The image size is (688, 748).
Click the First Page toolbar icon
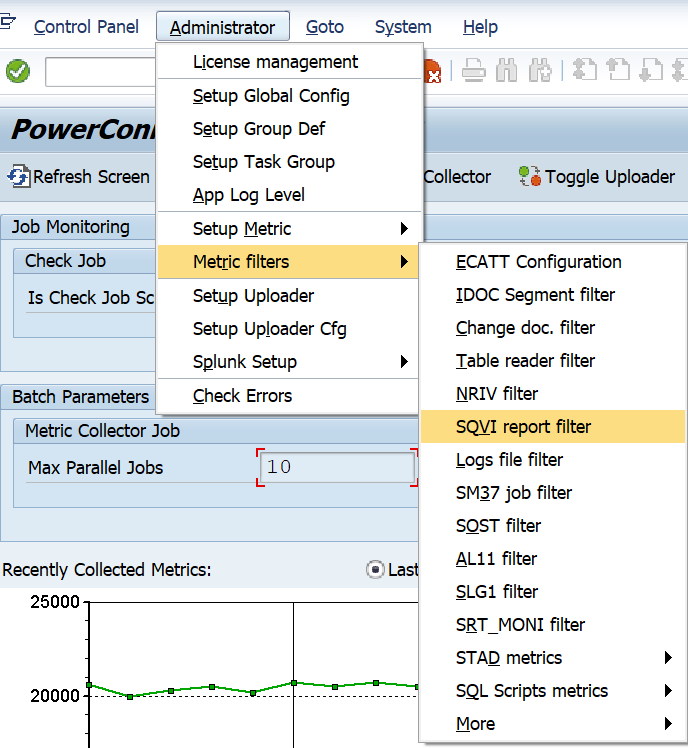pyautogui.click(x=585, y=71)
